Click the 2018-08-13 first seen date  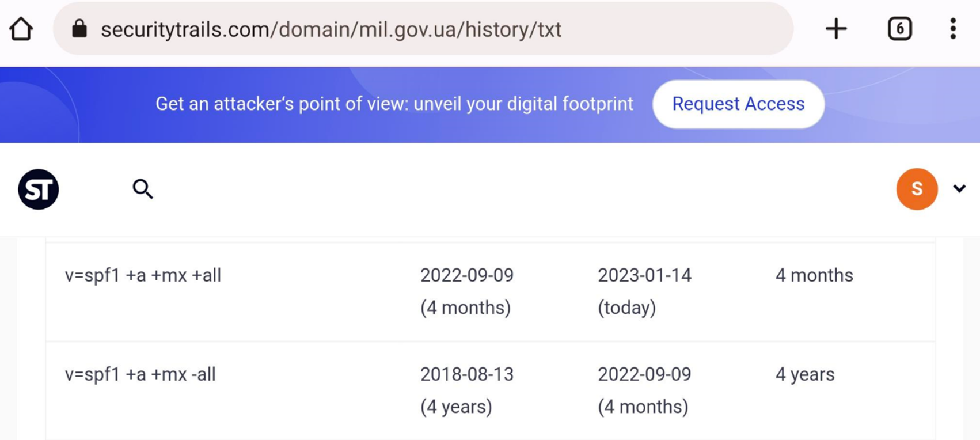pyautogui.click(x=467, y=374)
